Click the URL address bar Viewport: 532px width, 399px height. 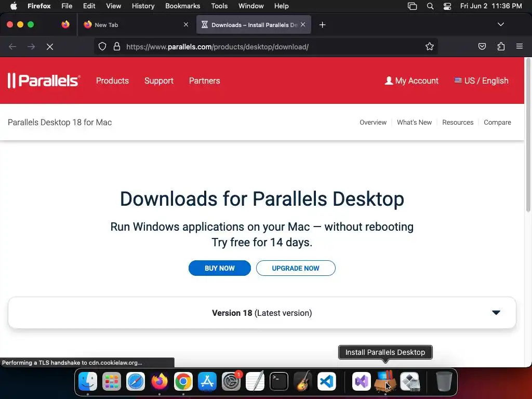[x=265, y=46]
